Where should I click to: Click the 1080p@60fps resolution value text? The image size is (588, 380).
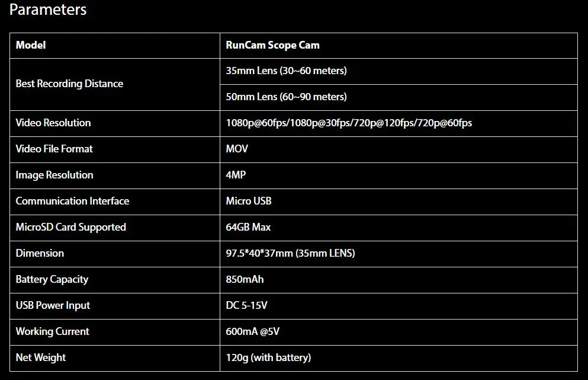click(349, 123)
